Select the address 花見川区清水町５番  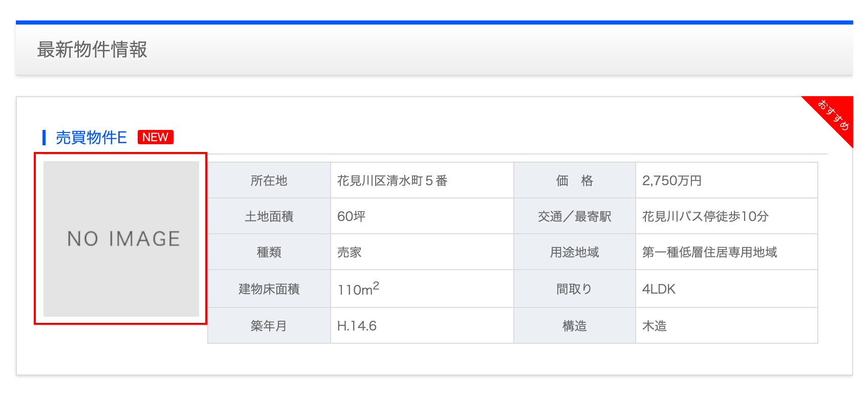pyautogui.click(x=392, y=181)
